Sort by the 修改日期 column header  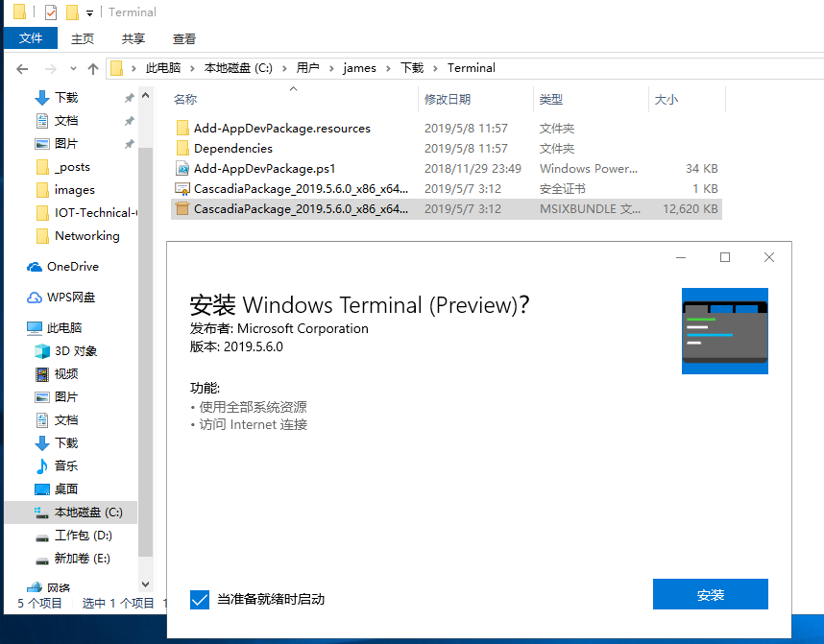pyautogui.click(x=448, y=99)
